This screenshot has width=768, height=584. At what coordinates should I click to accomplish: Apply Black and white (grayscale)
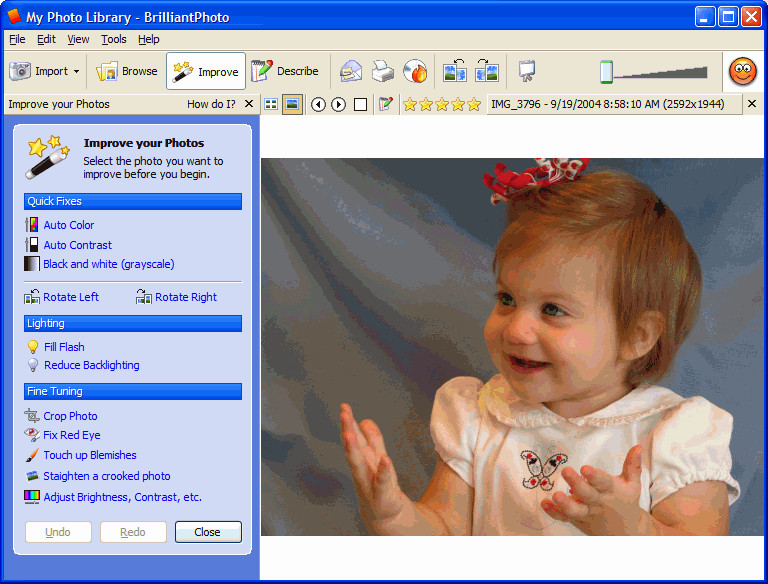(x=109, y=264)
